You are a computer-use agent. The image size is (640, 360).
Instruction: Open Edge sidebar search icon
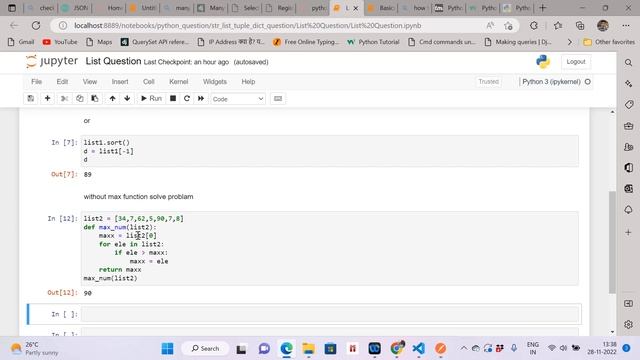[x=629, y=62]
